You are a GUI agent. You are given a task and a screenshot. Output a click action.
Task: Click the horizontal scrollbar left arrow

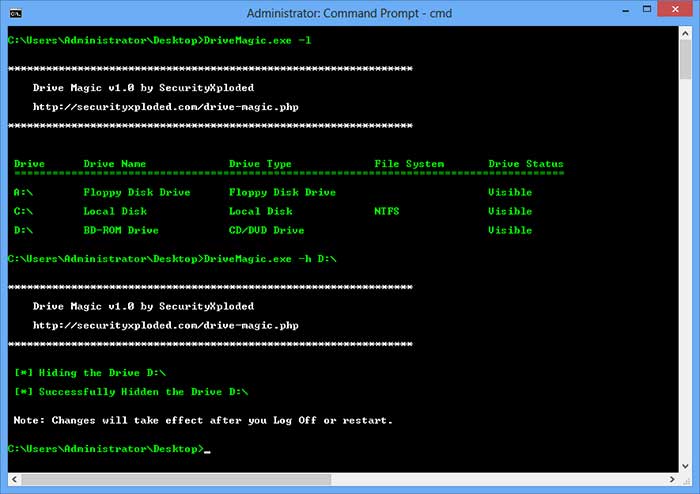[14, 478]
